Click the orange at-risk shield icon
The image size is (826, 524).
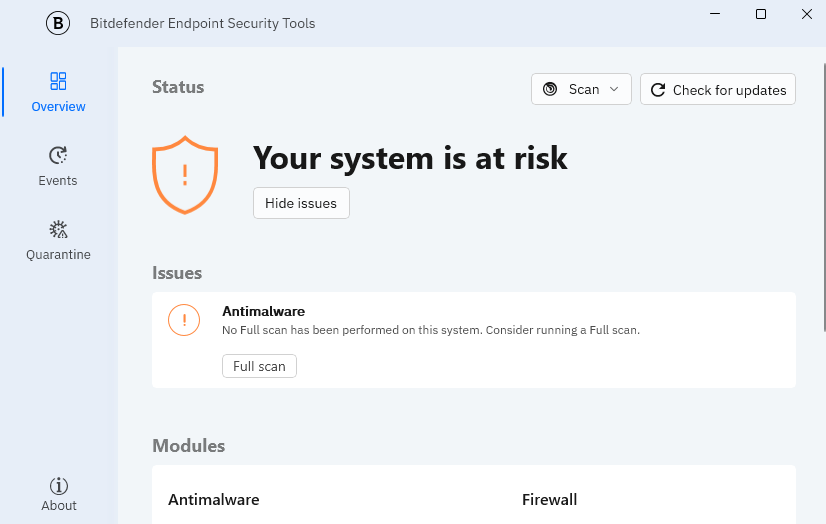coord(185,175)
